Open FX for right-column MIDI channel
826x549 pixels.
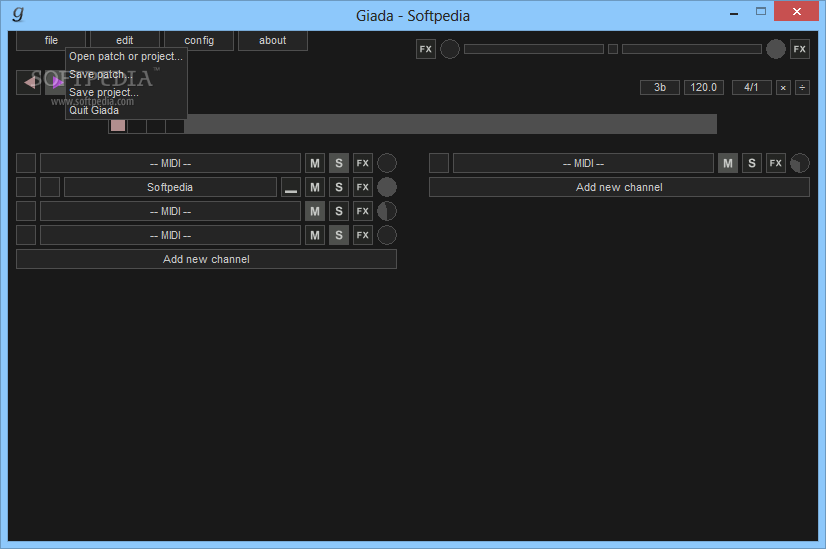tap(776, 163)
